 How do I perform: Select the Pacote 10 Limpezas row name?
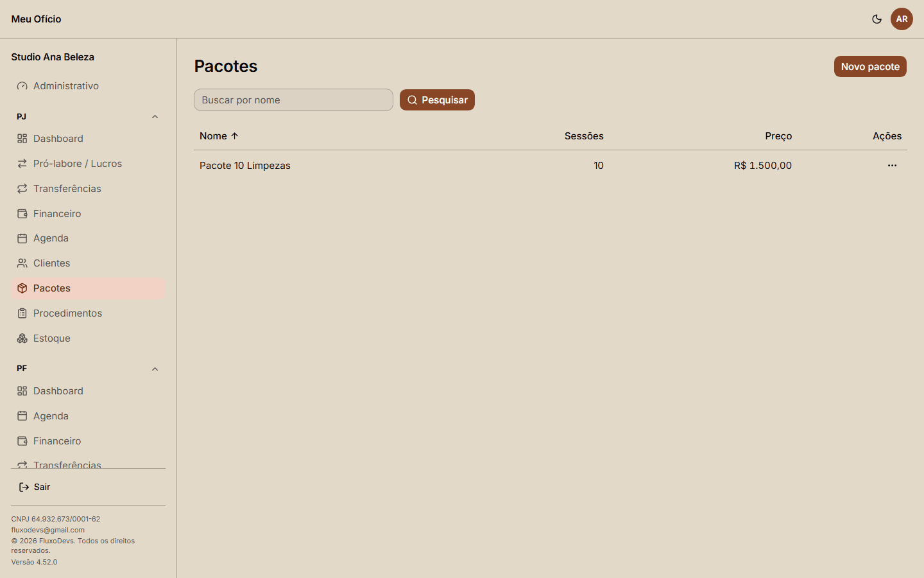[245, 166]
